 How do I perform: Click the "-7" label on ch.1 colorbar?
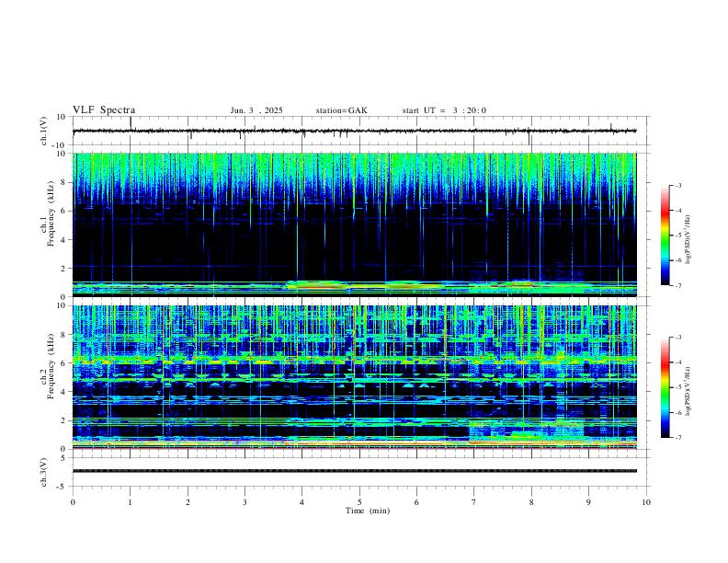pos(678,286)
